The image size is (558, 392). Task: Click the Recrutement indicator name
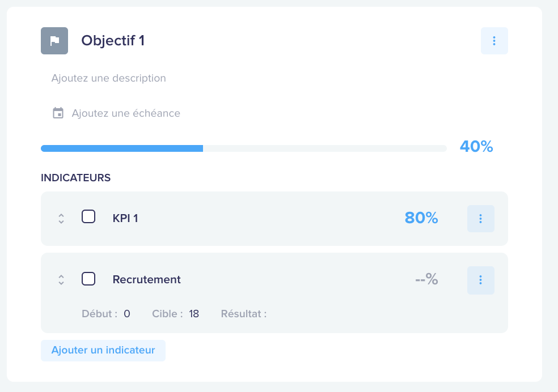click(x=146, y=279)
